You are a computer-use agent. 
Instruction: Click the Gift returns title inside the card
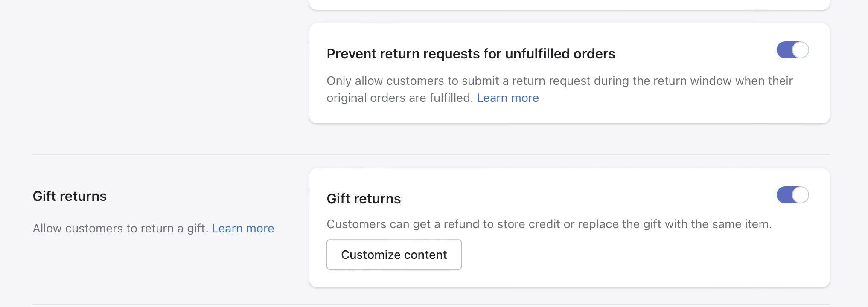click(x=364, y=199)
